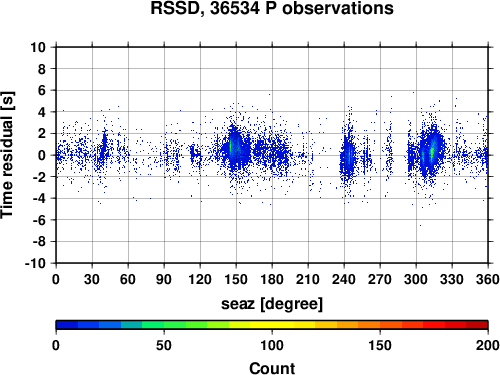Click the x-axis tick label 300
Screen dimensions: 500x375
coord(416,279)
